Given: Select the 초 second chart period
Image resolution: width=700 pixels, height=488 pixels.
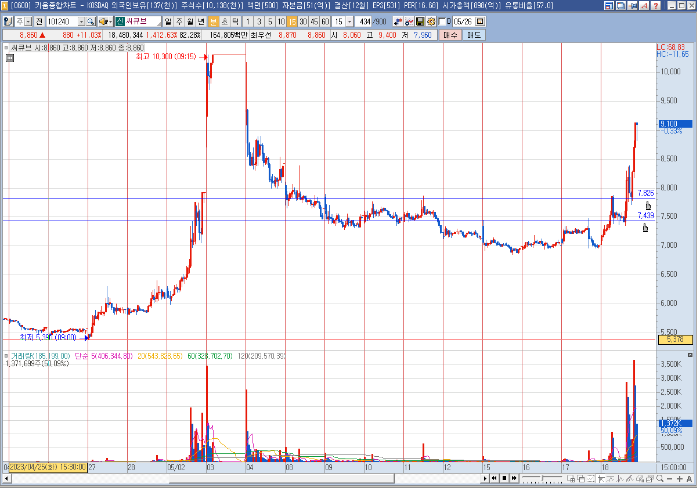Looking at the screenshot, I should click(x=224, y=21).
